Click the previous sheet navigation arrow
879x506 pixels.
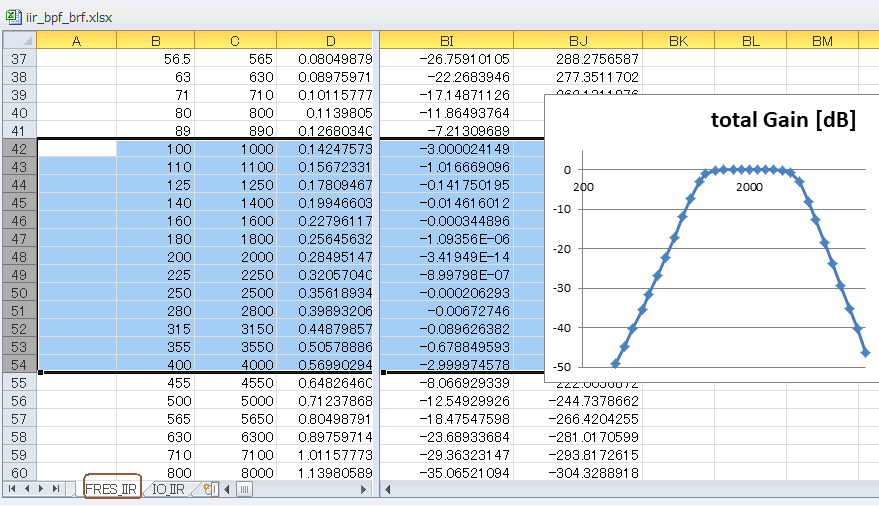point(27,489)
